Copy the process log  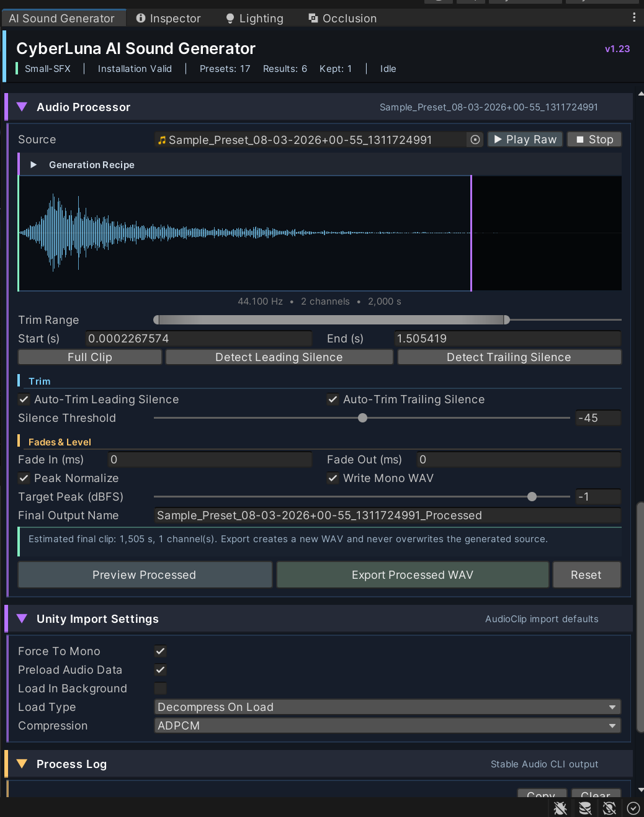pyautogui.click(x=542, y=793)
